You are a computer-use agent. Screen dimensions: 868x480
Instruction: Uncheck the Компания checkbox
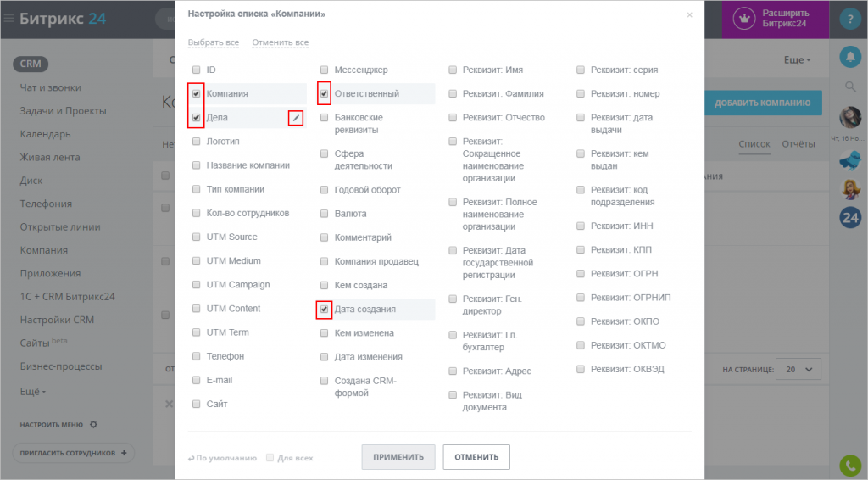pos(197,93)
